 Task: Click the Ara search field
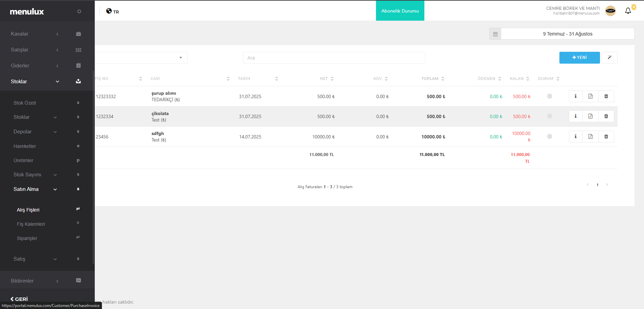tap(334, 58)
